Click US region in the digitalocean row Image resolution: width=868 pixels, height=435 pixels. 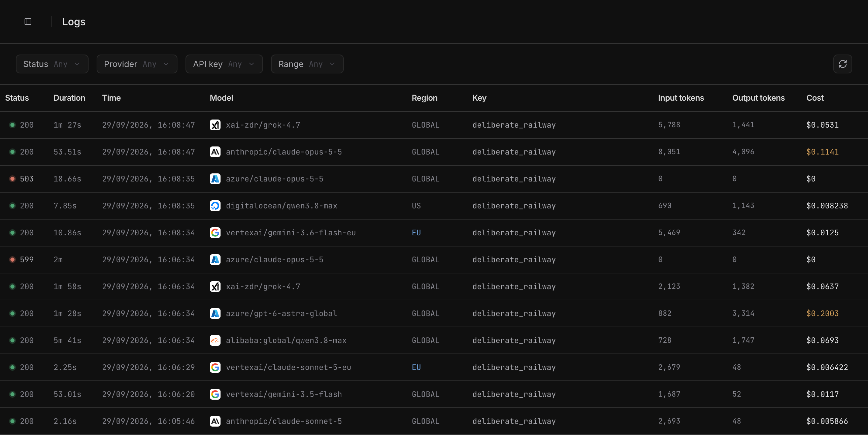(416, 206)
